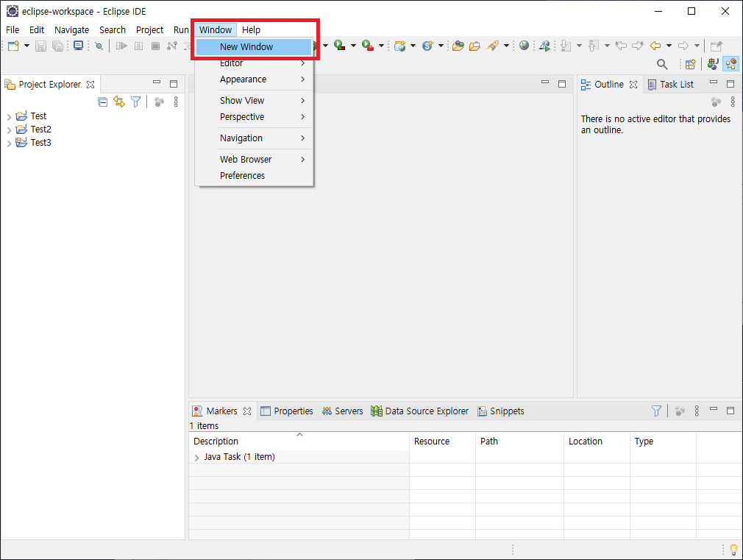Viewport: 743px width, 560px height.
Task: Click the Disconnect debug icon
Action: coord(172,46)
